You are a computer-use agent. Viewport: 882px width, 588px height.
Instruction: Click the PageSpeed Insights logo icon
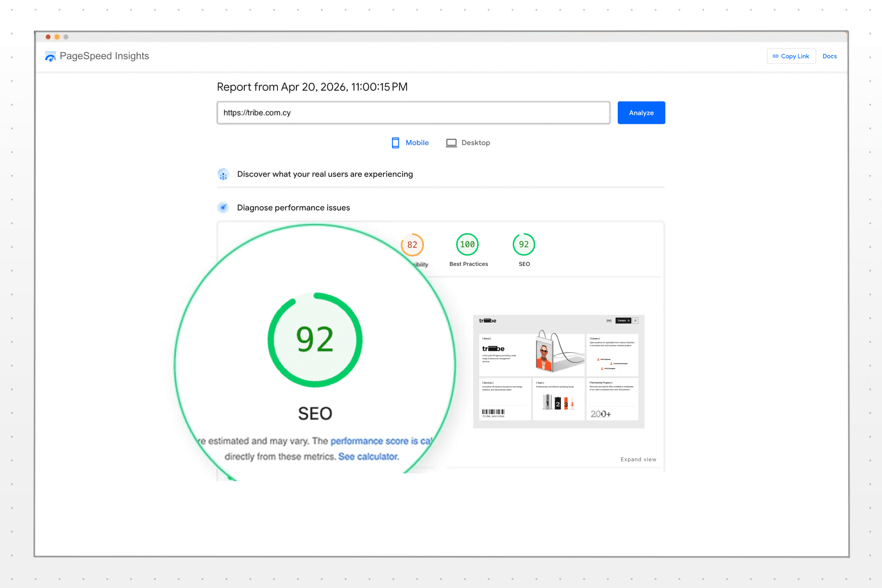pyautogui.click(x=51, y=56)
